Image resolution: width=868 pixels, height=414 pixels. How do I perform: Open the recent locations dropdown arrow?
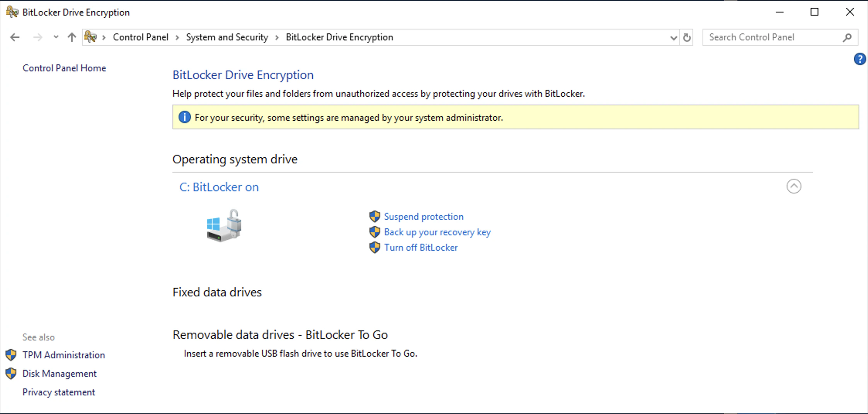[56, 37]
